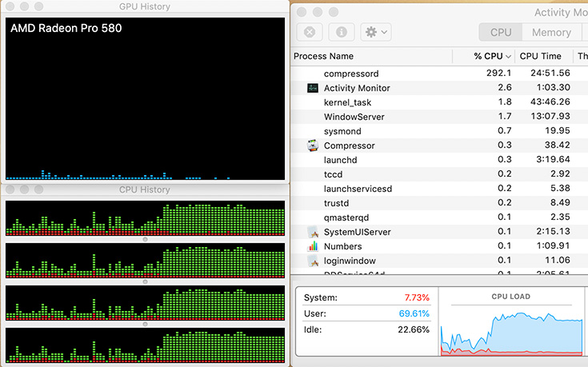Click the fourth core graph in CPU History
Image resolution: width=588 pixels, height=367 pixels.
[x=145, y=345]
